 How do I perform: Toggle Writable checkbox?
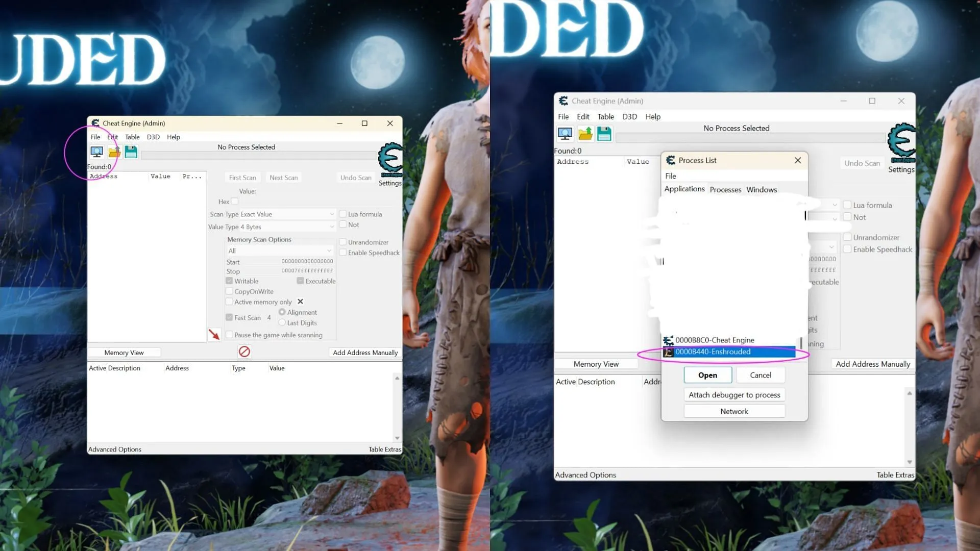(229, 281)
